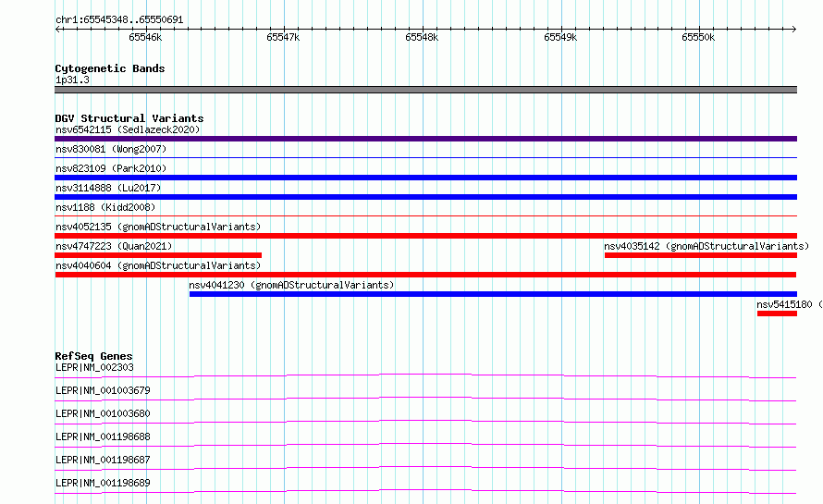823x504 pixels.
Task: Click the purple nsv6542115 variant bar
Action: [425, 139]
